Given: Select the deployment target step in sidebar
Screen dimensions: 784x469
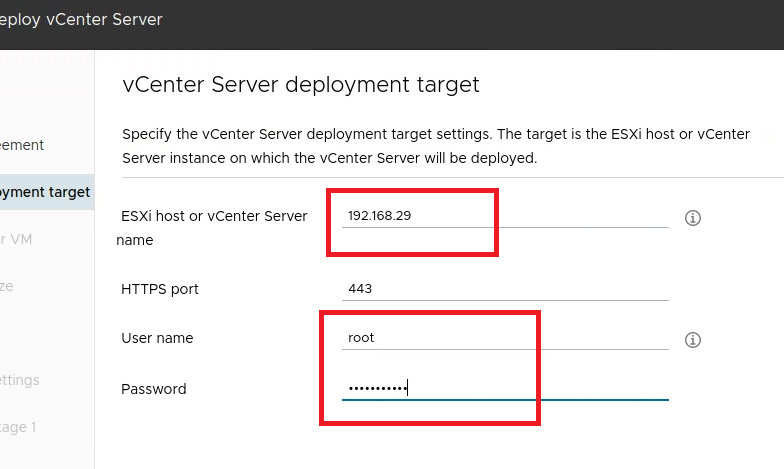Looking at the screenshot, I should [x=45, y=192].
